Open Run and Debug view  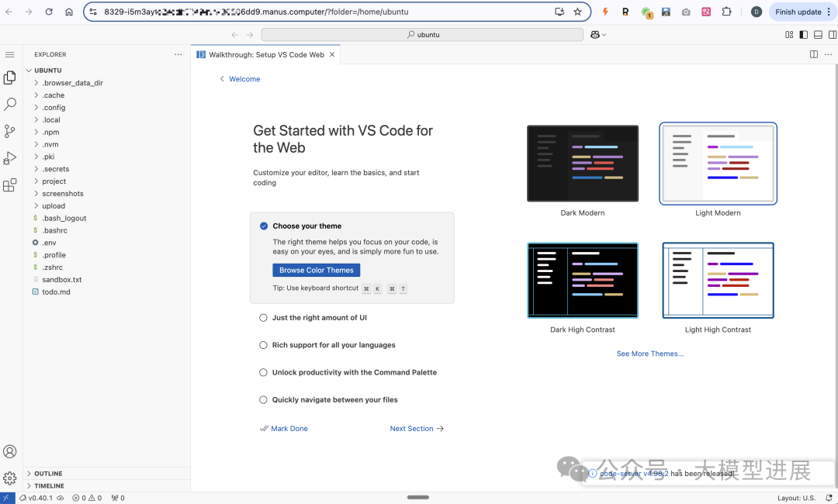pyautogui.click(x=9, y=158)
